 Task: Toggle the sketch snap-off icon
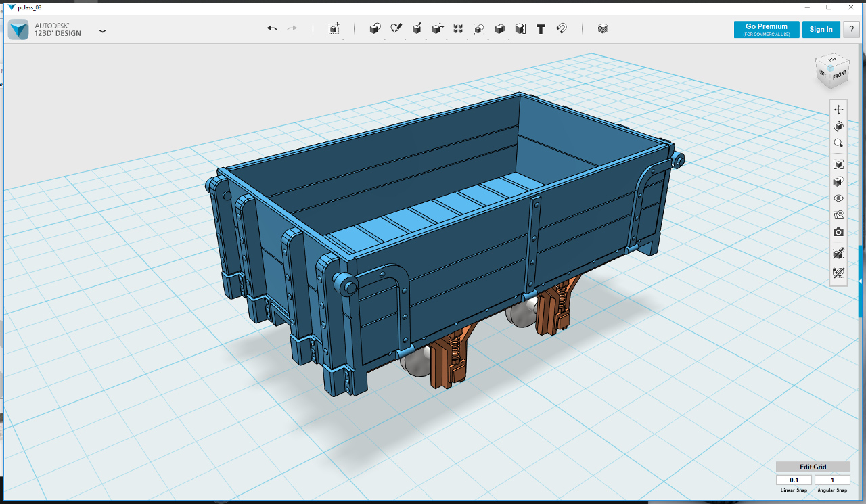pos(839,272)
